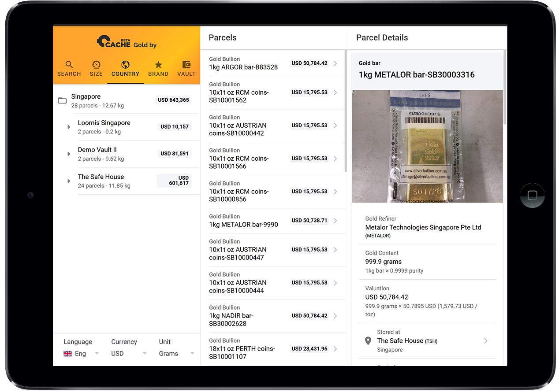Open the Brand star icon
Image resolution: width=559 pixels, height=392 pixels.
click(158, 65)
